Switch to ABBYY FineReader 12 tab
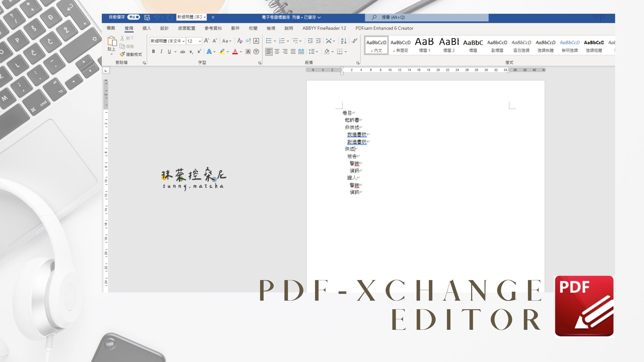Image resolution: width=644 pixels, height=362 pixels. click(324, 28)
